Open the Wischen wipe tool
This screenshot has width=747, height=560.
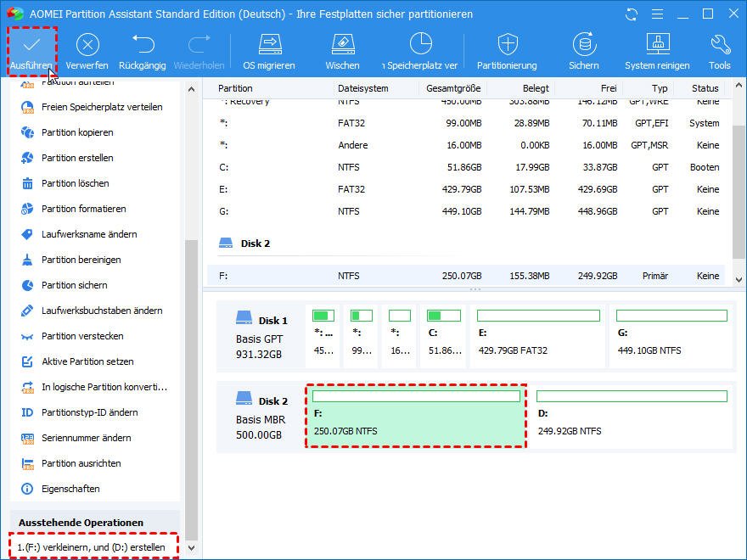pos(343,52)
